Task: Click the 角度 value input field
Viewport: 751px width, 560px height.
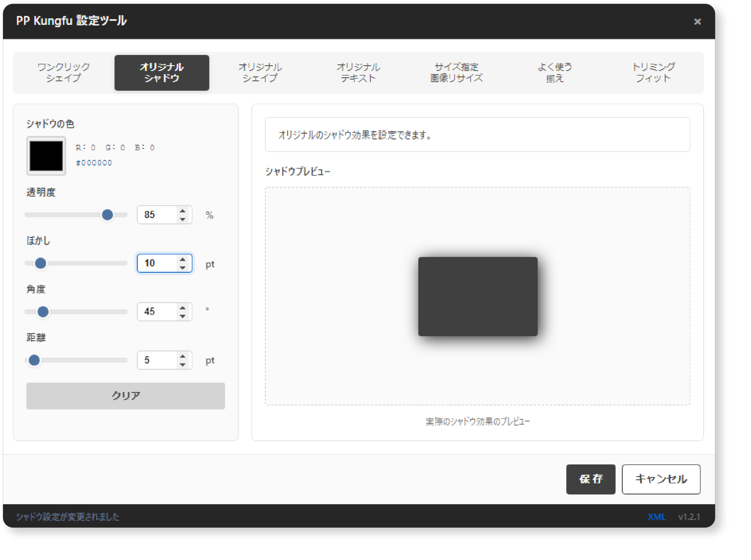Action: 157,312
